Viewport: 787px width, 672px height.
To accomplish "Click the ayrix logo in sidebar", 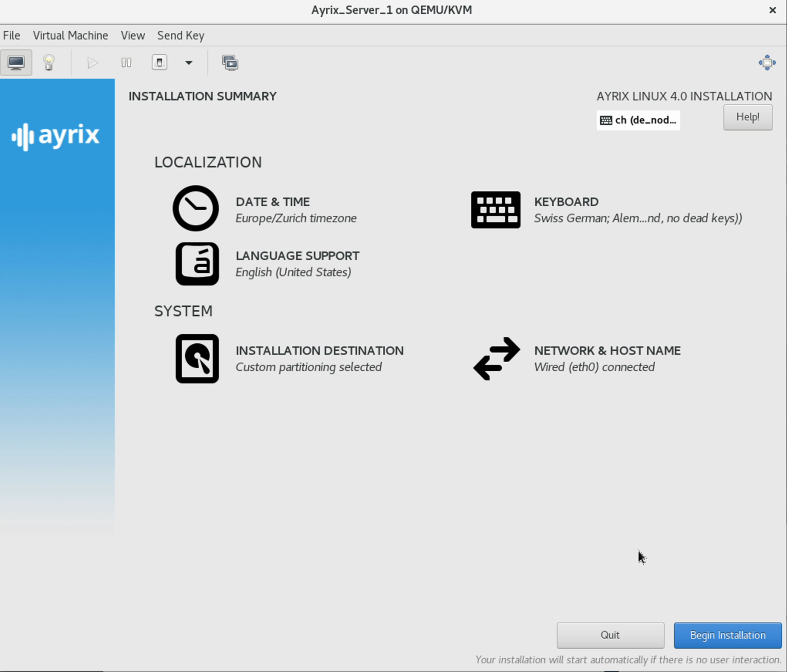I will point(55,136).
